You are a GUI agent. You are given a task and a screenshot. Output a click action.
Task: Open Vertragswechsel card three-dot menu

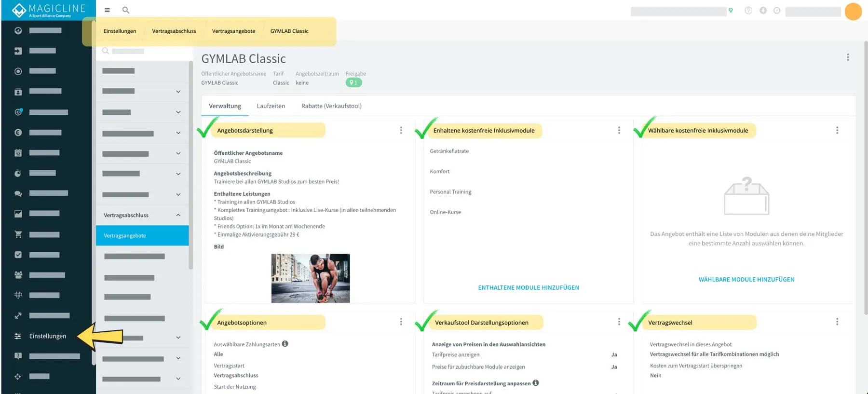point(837,322)
